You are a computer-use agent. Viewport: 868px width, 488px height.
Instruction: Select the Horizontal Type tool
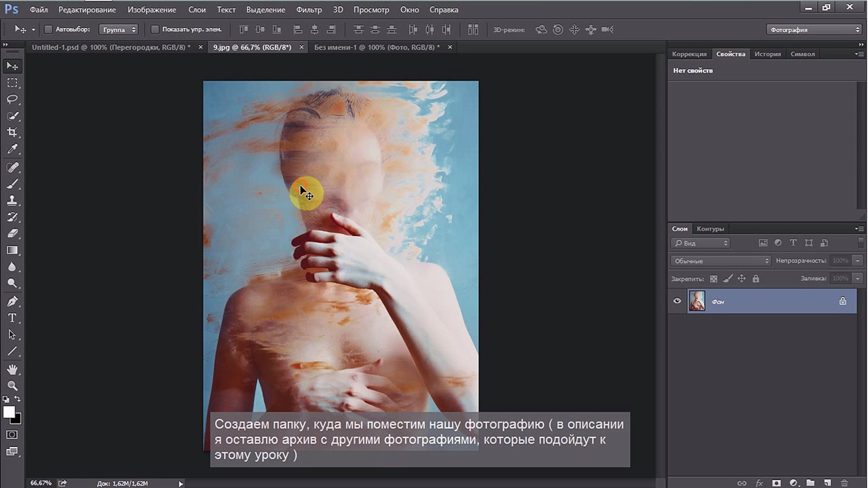[x=12, y=318]
